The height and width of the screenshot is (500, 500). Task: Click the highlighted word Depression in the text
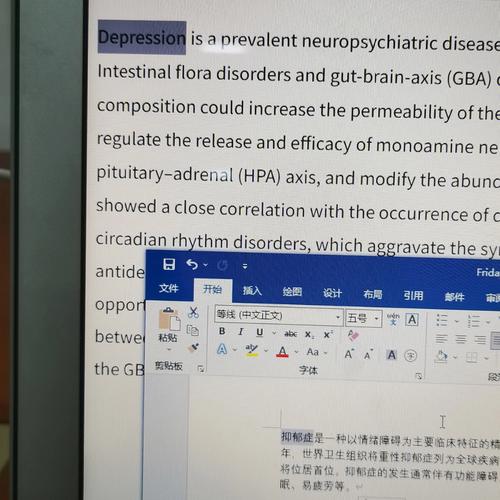coord(142,37)
